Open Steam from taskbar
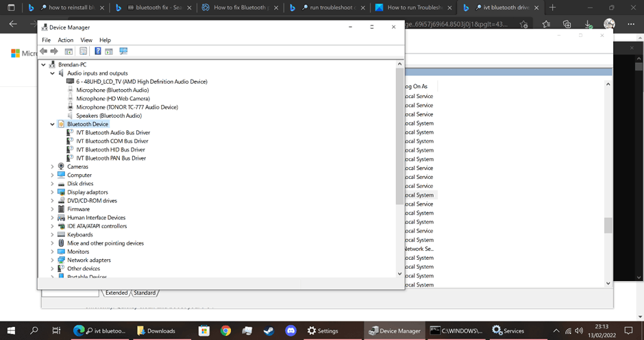 [x=269, y=330]
